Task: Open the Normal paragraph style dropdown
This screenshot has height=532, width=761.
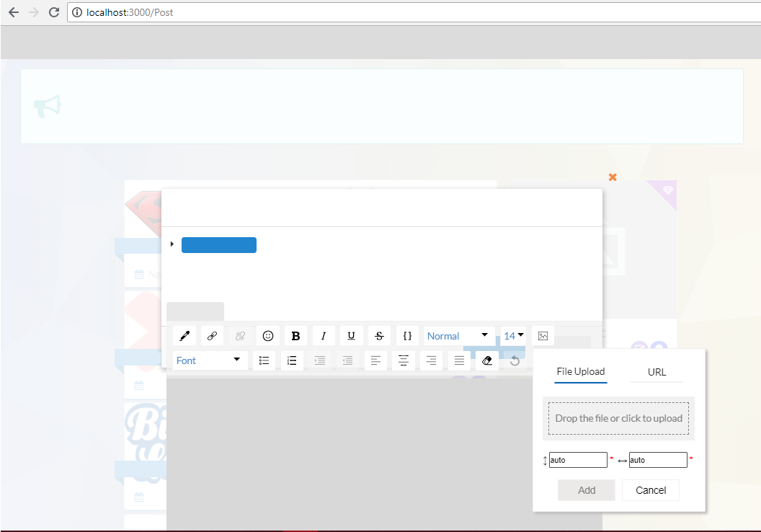Action: tap(459, 335)
